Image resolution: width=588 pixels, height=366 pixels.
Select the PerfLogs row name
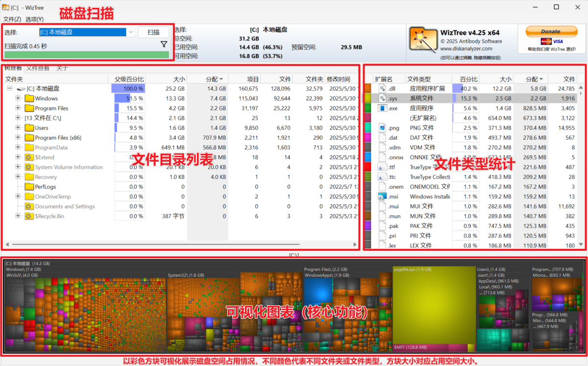46,187
